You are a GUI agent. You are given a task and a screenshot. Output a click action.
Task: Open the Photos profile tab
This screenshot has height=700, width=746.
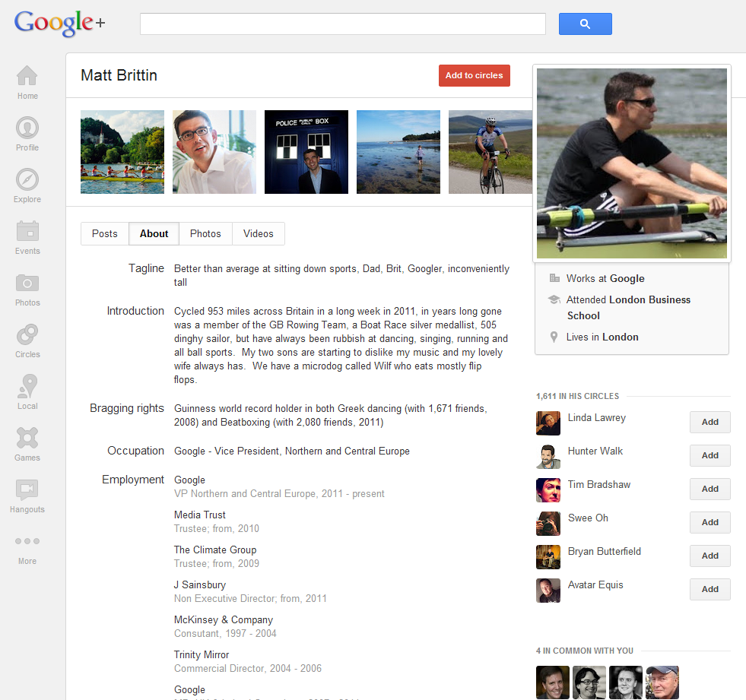pos(205,233)
